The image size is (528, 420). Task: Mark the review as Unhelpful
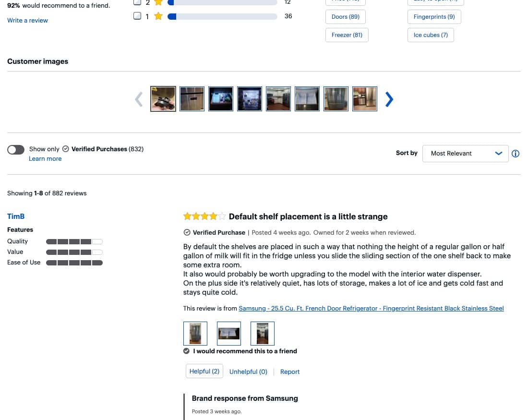click(248, 372)
